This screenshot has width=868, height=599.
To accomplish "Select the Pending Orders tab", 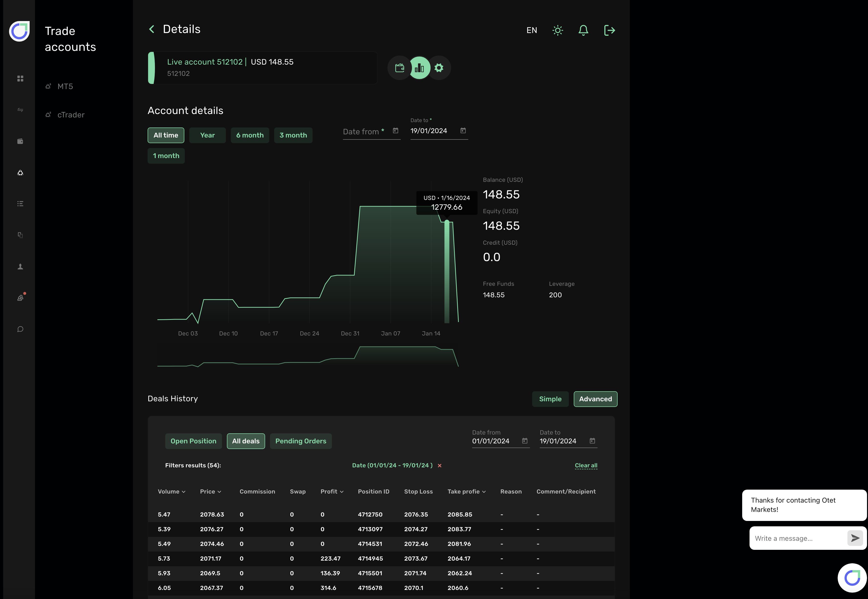I will pos(300,441).
